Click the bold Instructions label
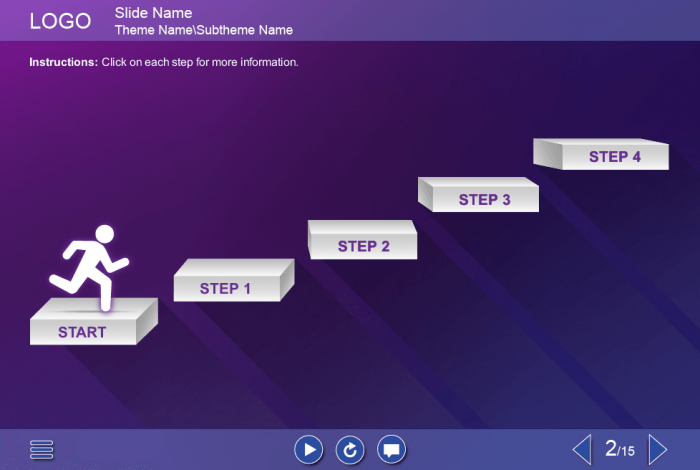 [63, 62]
